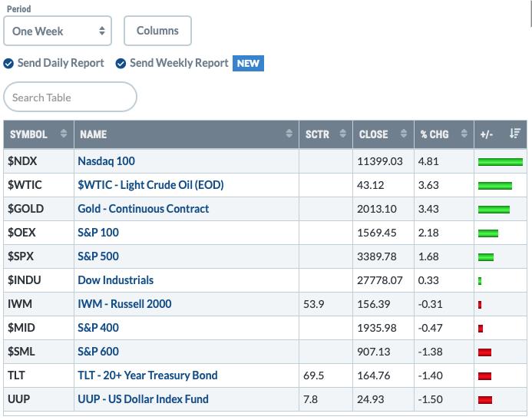Focus the Search Table input field
The image size is (532, 420).
click(70, 97)
